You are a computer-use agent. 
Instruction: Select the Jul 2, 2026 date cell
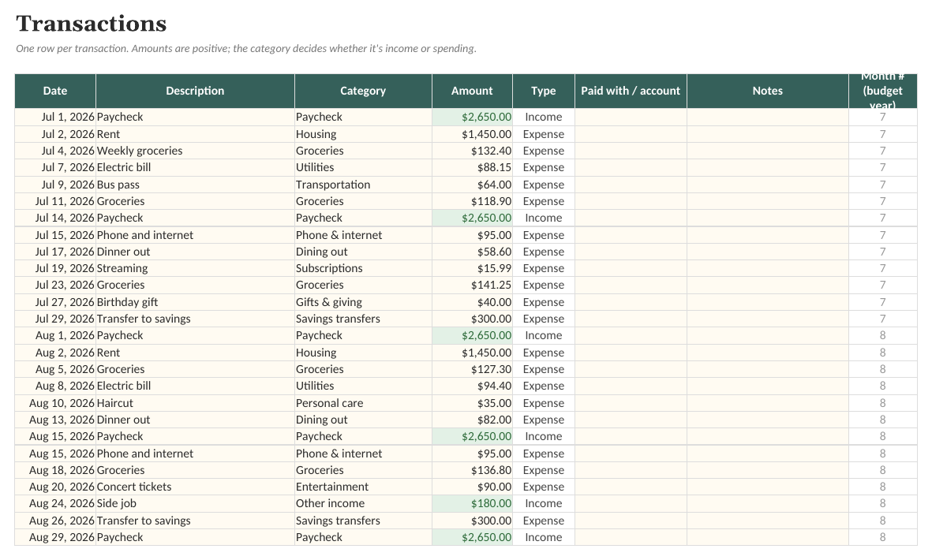click(55, 134)
